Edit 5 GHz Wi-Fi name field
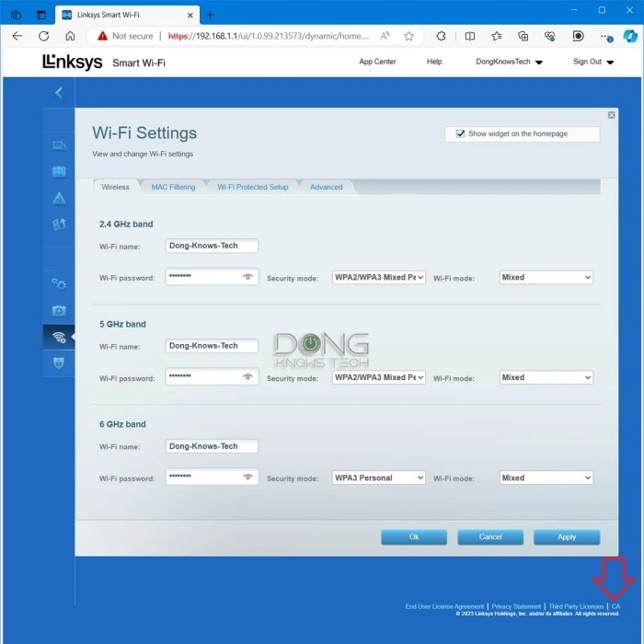The width and height of the screenshot is (644, 644). pyautogui.click(x=212, y=346)
